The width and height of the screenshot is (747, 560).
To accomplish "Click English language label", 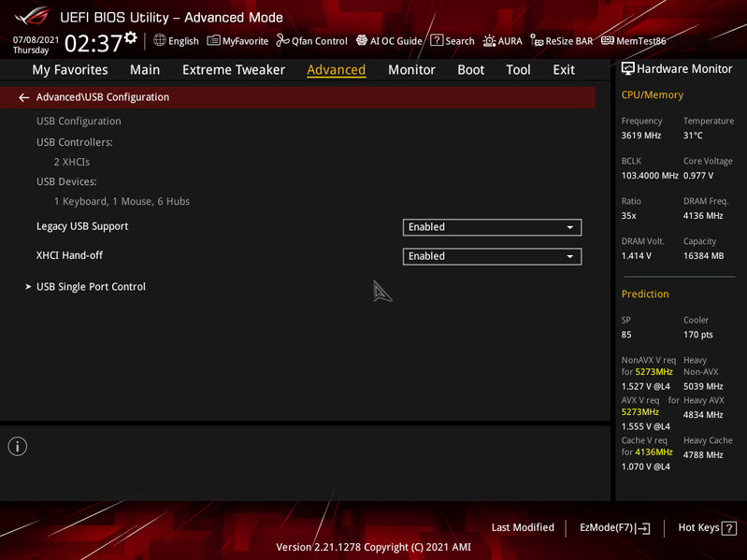I will [x=183, y=41].
